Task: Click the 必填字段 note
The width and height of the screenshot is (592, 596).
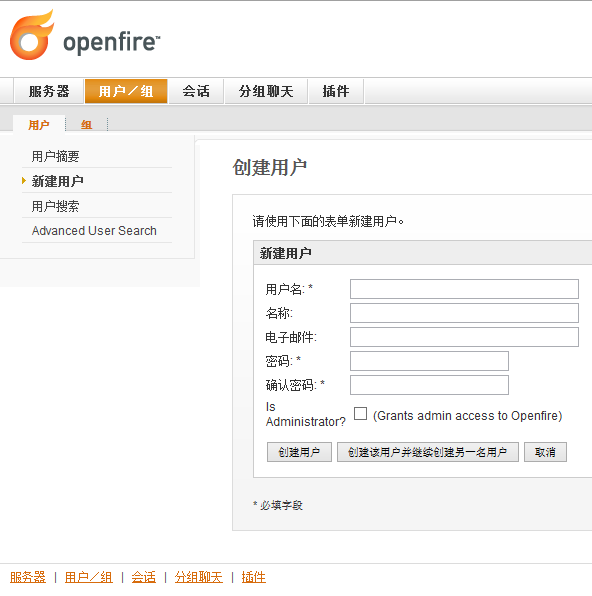Action: pyautogui.click(x=278, y=505)
